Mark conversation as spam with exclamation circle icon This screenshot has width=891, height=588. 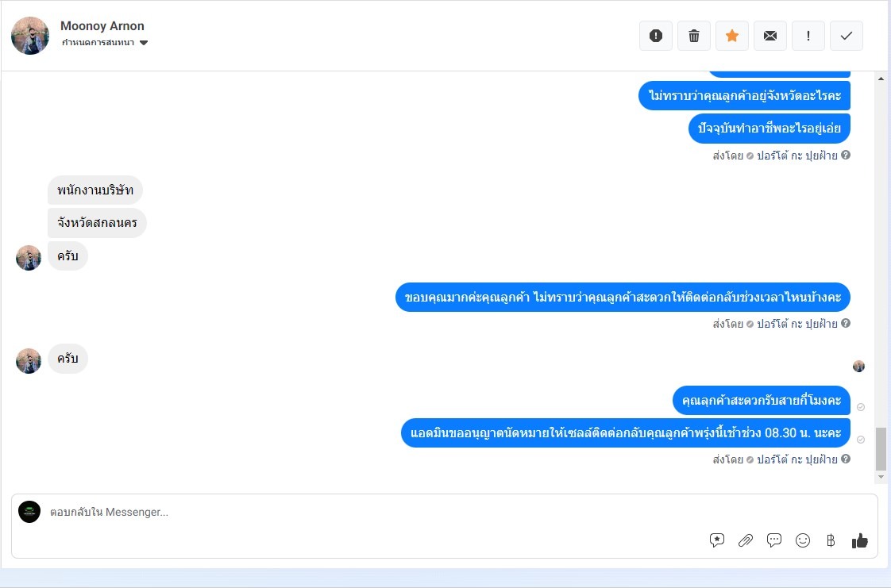click(x=656, y=36)
